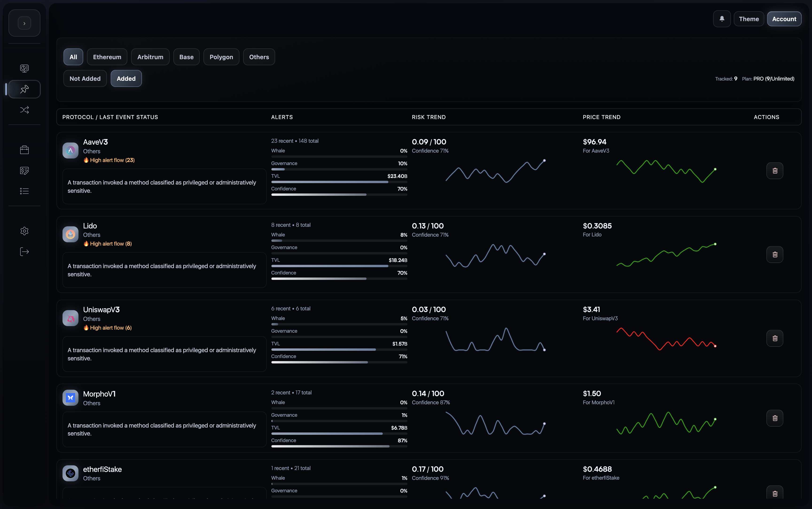Filter by Base chain
This screenshot has height=509, width=812.
[186, 57]
